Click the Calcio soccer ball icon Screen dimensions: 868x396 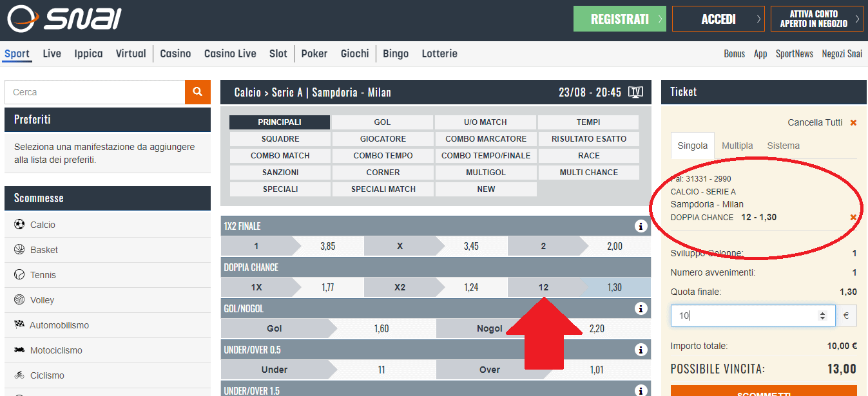[x=19, y=225]
